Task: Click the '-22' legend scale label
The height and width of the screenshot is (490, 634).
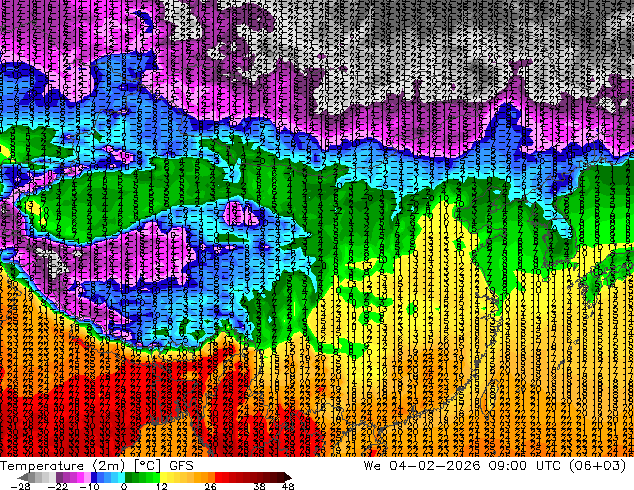Action: [x=57, y=486]
